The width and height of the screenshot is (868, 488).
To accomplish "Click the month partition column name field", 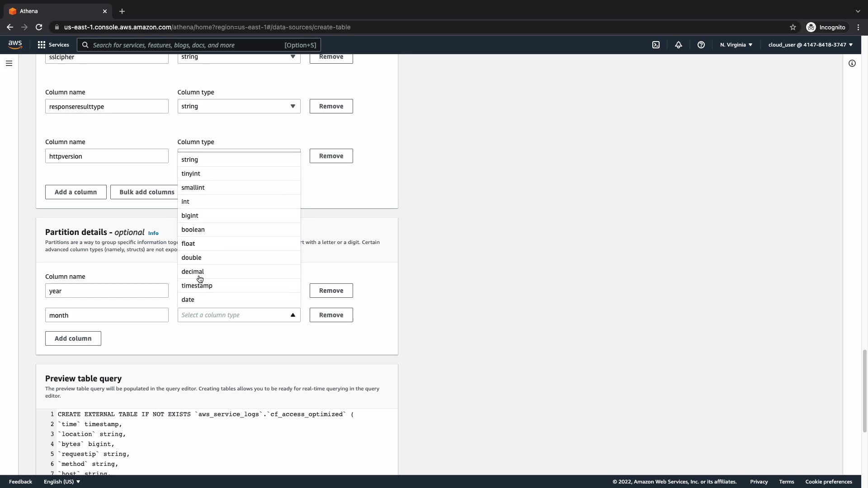I will click(x=107, y=315).
